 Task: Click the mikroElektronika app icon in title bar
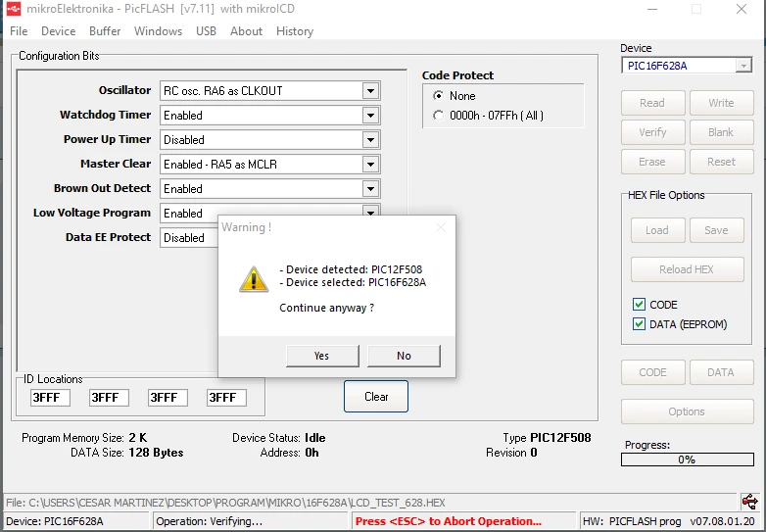tap(13, 9)
